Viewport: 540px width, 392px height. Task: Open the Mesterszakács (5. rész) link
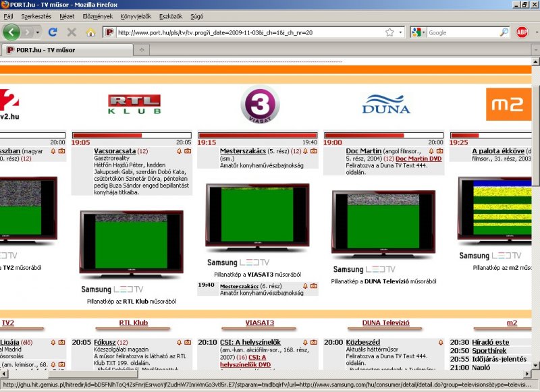click(x=243, y=150)
